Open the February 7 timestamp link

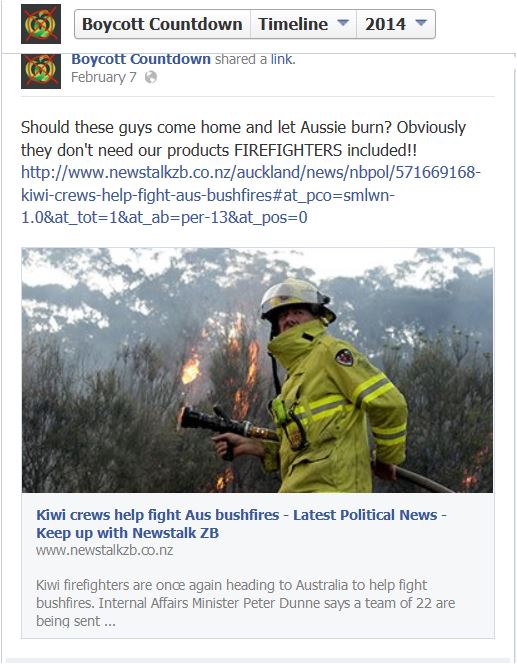pos(104,77)
